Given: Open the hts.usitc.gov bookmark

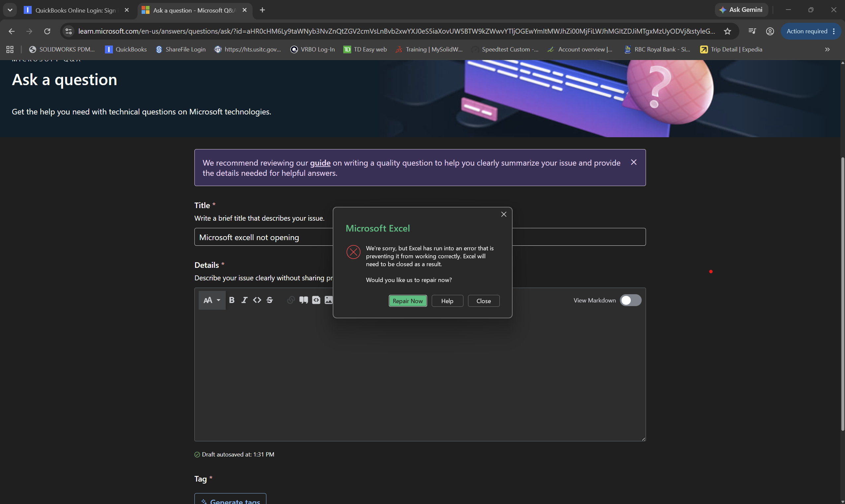Looking at the screenshot, I should click(x=248, y=49).
